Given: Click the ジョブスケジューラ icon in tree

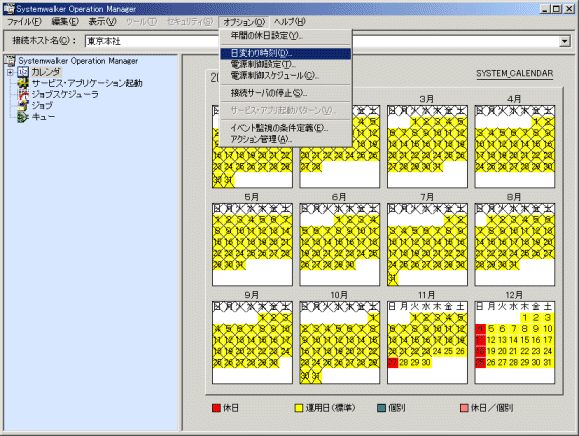Looking at the screenshot, I should pos(23,95).
